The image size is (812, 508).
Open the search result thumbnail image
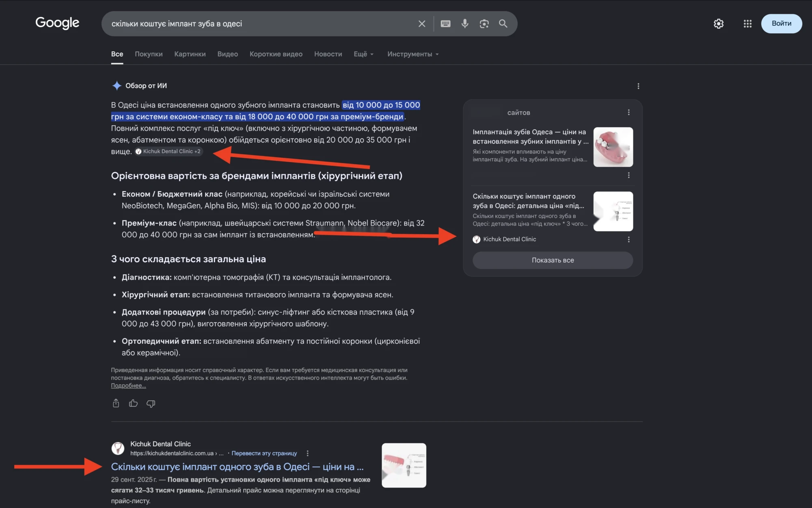coord(404,465)
